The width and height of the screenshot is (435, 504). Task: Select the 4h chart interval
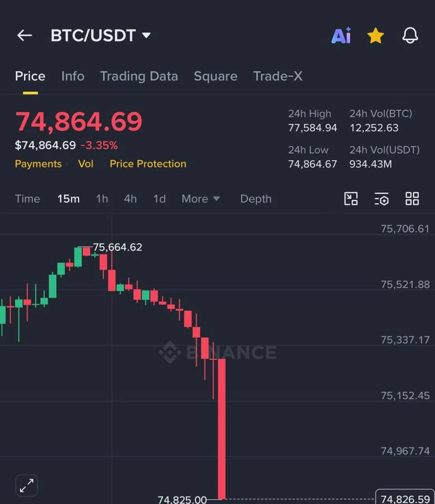(130, 199)
